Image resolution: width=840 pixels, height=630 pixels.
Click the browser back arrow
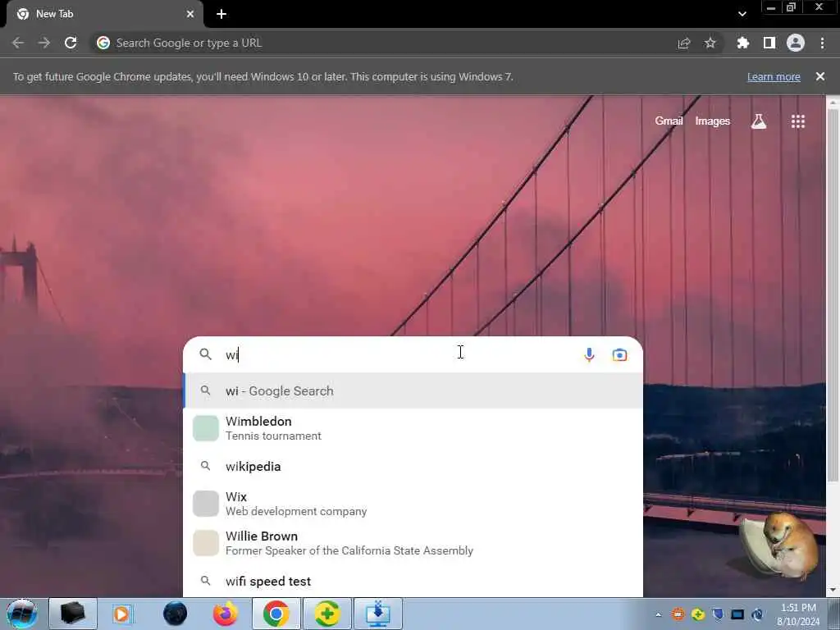pos(18,43)
